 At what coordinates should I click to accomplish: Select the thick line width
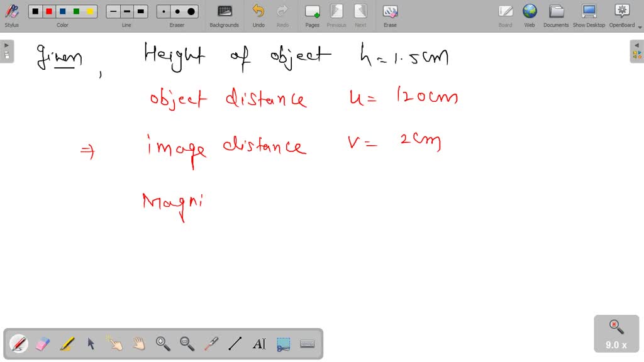[140, 11]
